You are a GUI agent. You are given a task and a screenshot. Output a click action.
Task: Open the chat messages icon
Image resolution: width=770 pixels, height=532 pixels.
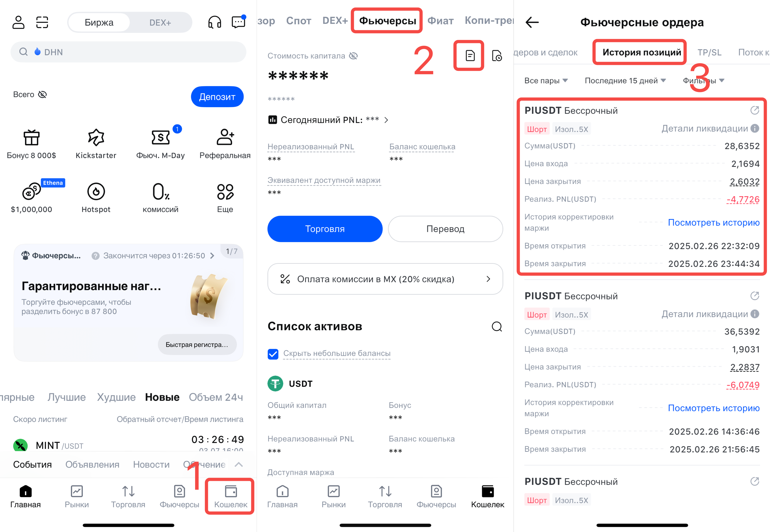[x=238, y=22]
